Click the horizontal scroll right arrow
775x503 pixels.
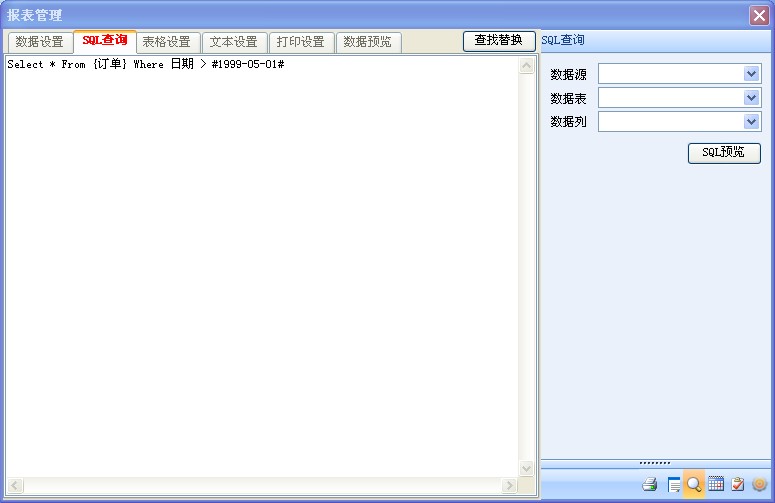click(x=509, y=486)
